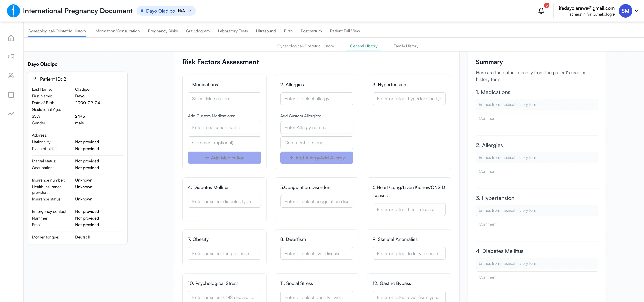Click the International Pregnancy Document logo
The width and height of the screenshot is (644, 302).
click(14, 11)
